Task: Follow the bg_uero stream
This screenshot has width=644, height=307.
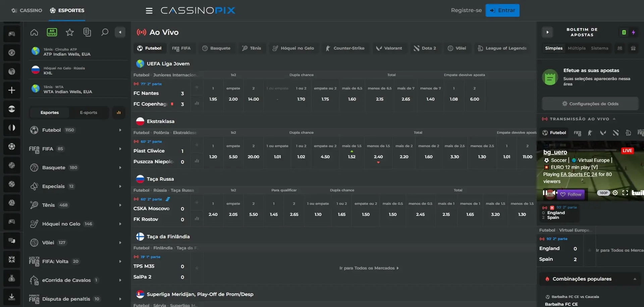Action: (x=571, y=194)
